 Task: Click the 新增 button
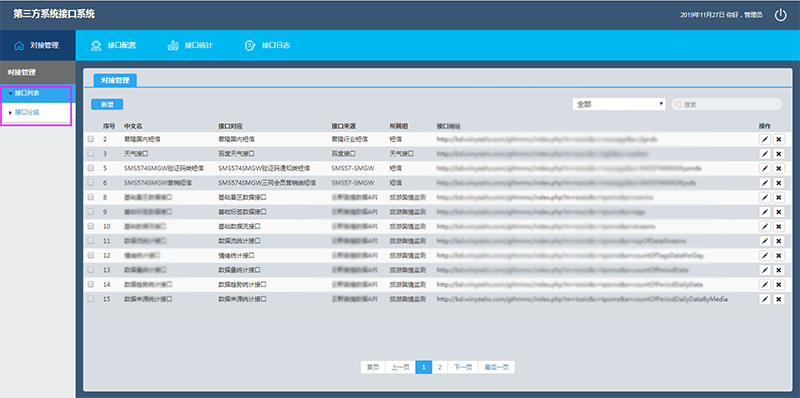(x=107, y=104)
